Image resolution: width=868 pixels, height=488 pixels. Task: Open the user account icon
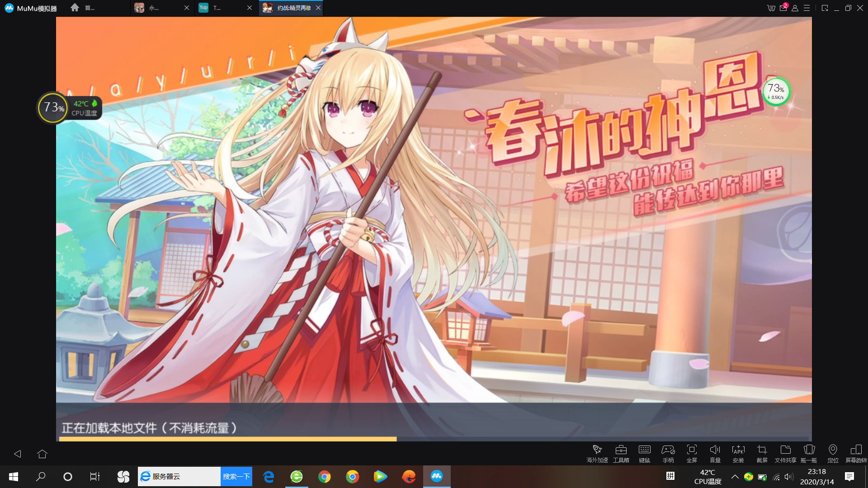point(795,8)
